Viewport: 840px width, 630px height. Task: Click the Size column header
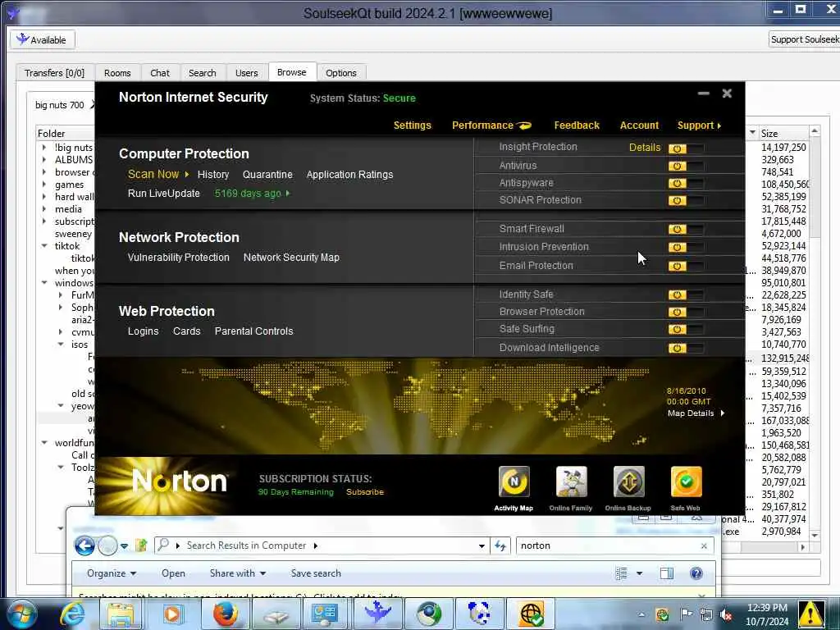[783, 134]
